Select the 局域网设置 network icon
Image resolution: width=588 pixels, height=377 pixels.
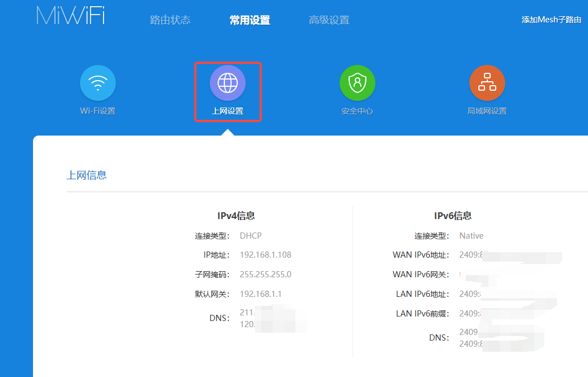point(487,83)
